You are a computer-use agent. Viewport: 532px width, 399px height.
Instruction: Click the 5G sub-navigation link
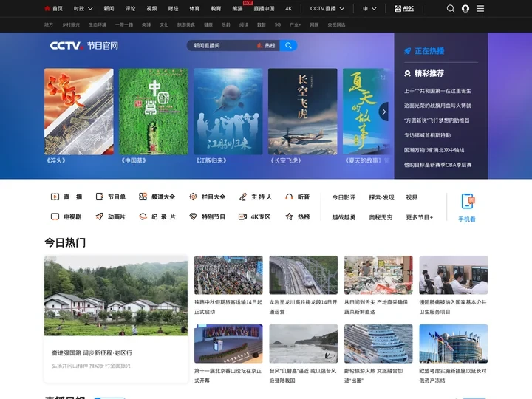[x=278, y=25]
